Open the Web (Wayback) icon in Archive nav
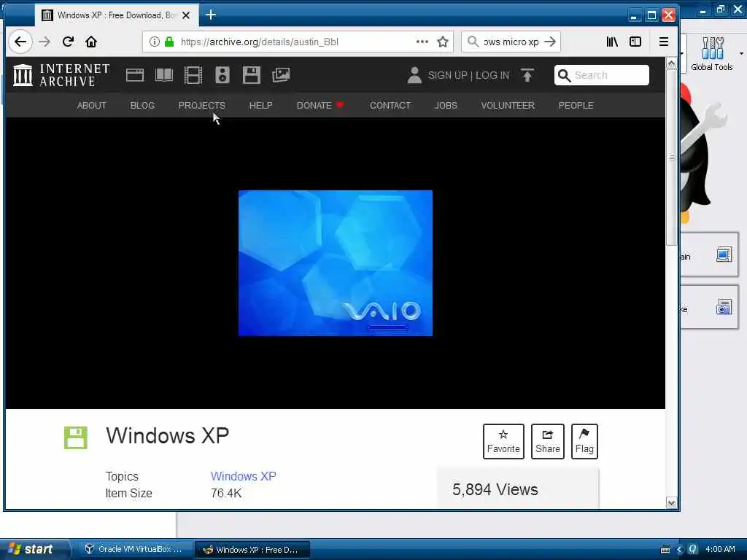Image resolution: width=747 pixels, height=560 pixels. pyautogui.click(x=135, y=75)
